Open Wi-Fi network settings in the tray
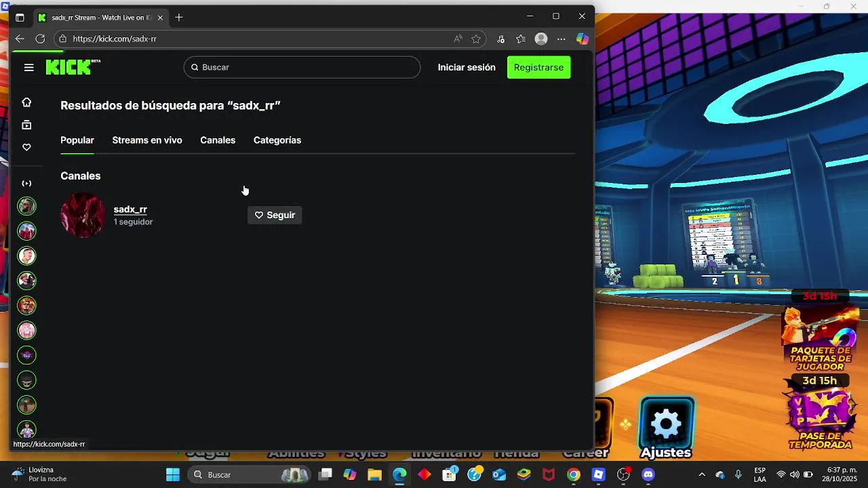Image resolution: width=868 pixels, height=488 pixels. click(x=781, y=474)
